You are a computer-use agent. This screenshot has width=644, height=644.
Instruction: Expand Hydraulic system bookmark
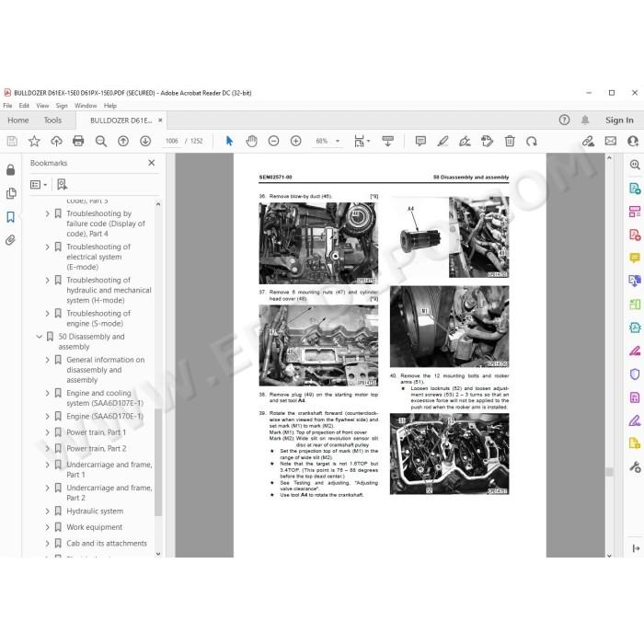pos(47,512)
